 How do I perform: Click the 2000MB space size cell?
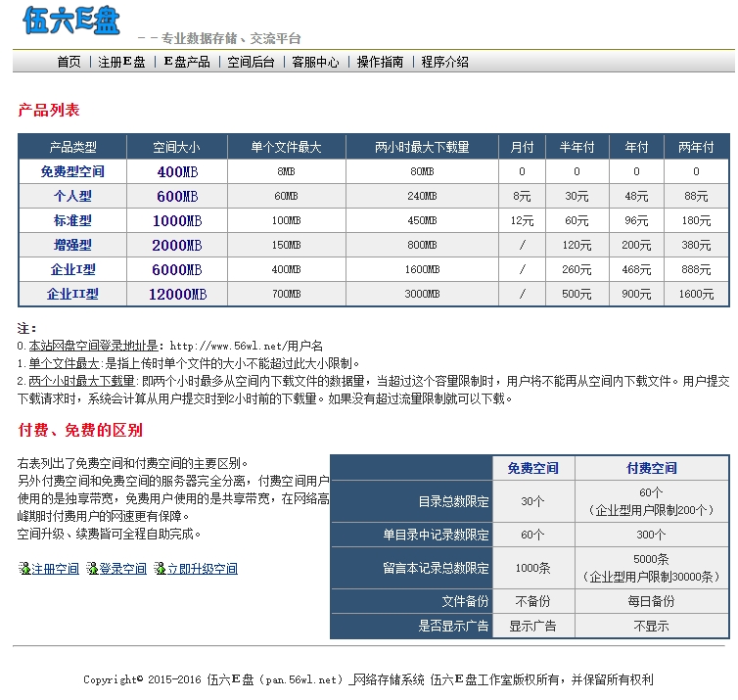pyautogui.click(x=177, y=246)
